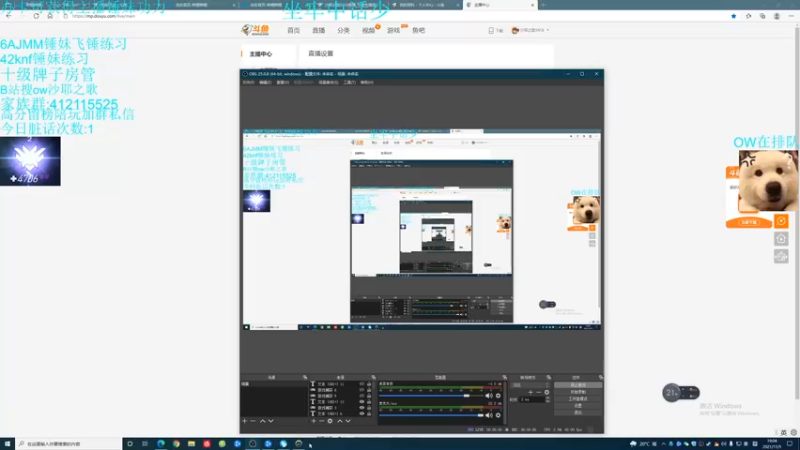This screenshot has height=450, width=800.
Task: Go to 首页 in Douyu navigation
Action: (293, 31)
